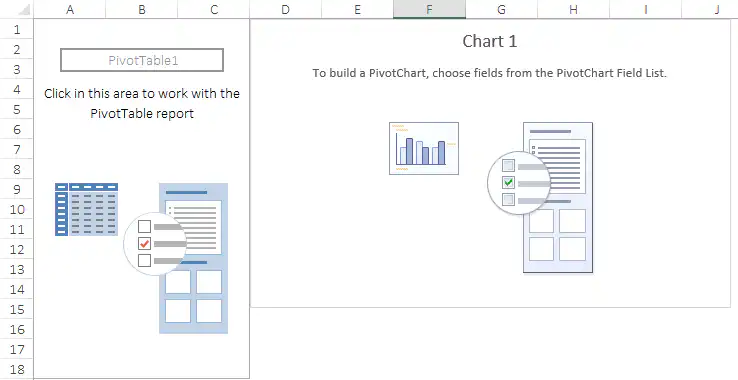Viewport: 738px width, 380px height.
Task: Select column B header
Action: point(142,9)
